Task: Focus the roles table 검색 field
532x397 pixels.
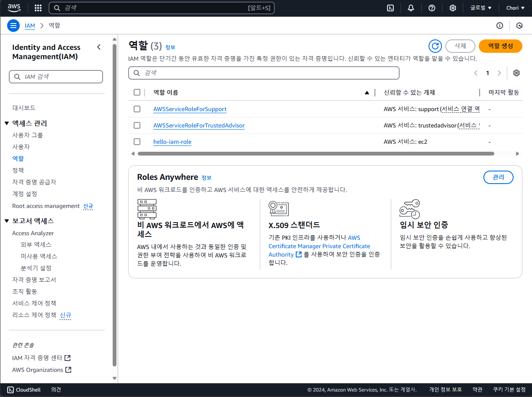Action: tap(264, 73)
